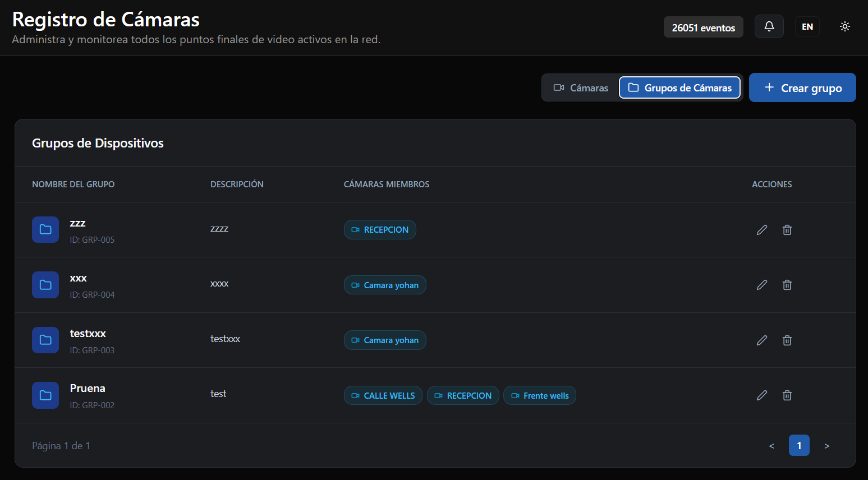Click the Camara yohan chip in testxxx row
Screen dimensions: 868x480
[x=385, y=340]
